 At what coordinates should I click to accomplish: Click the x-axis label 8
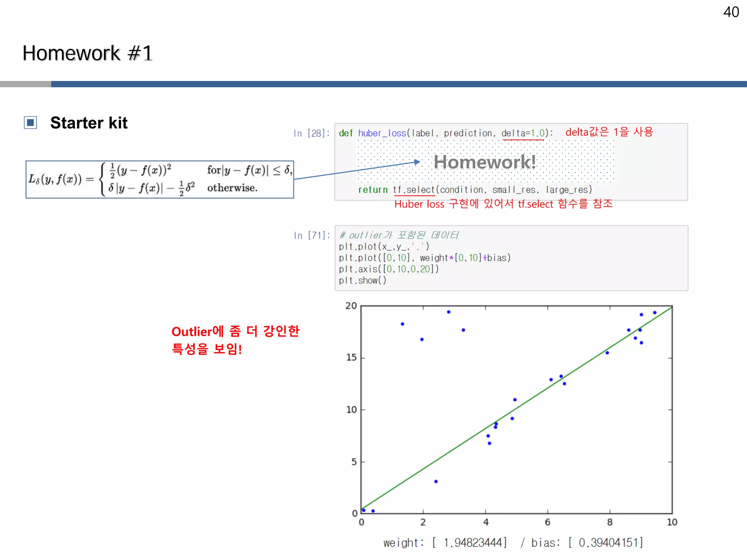(x=610, y=522)
